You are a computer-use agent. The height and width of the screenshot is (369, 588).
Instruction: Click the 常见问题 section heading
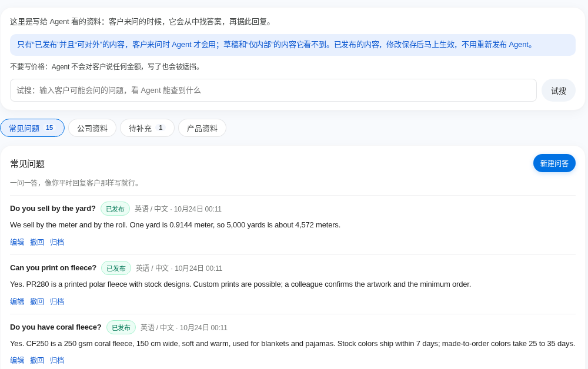[x=28, y=164]
